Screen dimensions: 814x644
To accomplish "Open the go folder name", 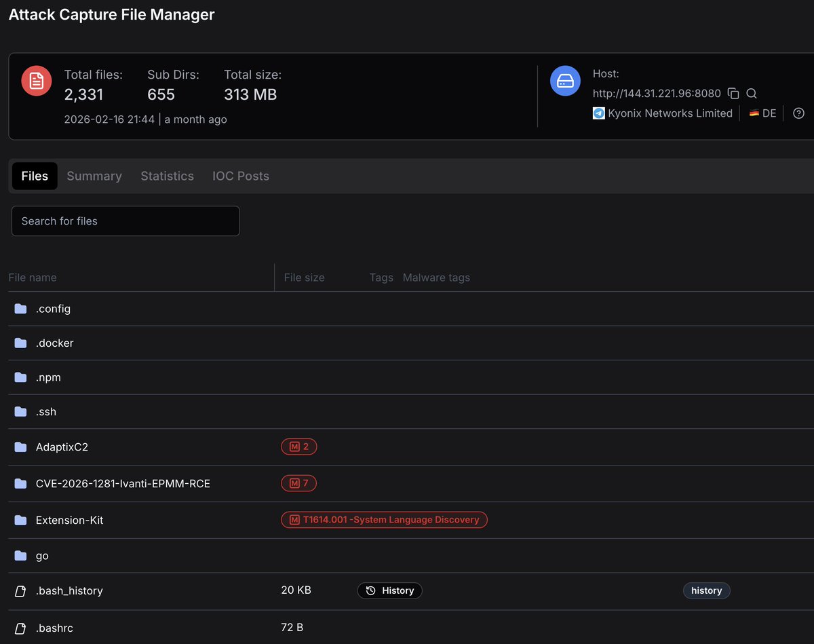I will [42, 556].
